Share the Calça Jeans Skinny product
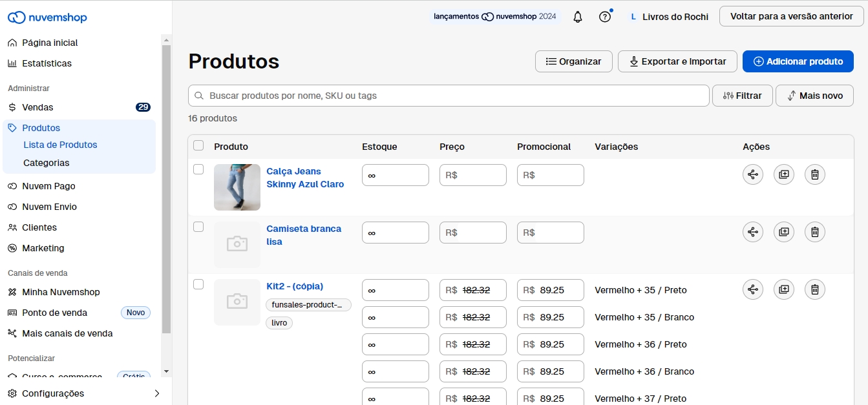 (x=753, y=174)
